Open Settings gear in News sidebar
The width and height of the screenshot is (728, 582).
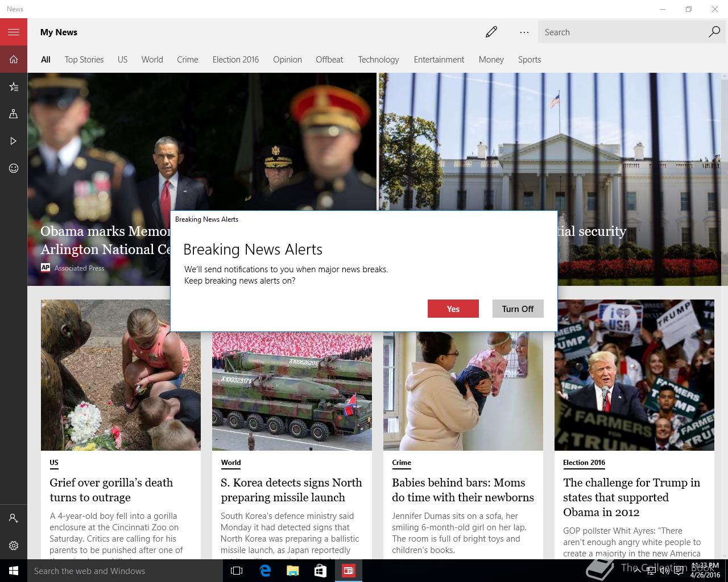coord(14,546)
